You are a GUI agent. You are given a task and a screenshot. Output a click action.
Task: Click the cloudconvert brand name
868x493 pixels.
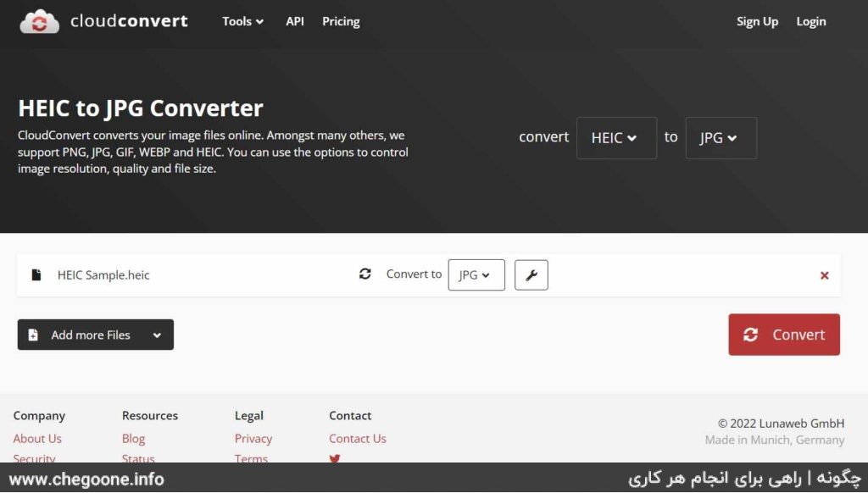coord(129,21)
